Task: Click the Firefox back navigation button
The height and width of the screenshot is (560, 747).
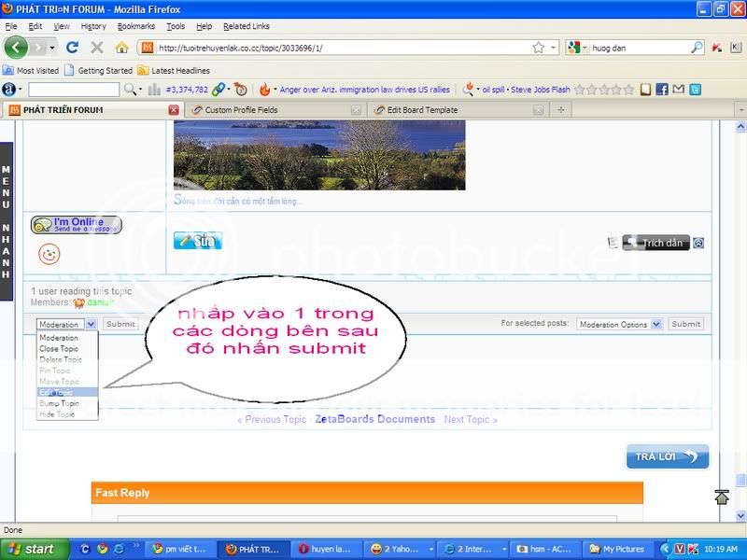Action: [x=16, y=47]
